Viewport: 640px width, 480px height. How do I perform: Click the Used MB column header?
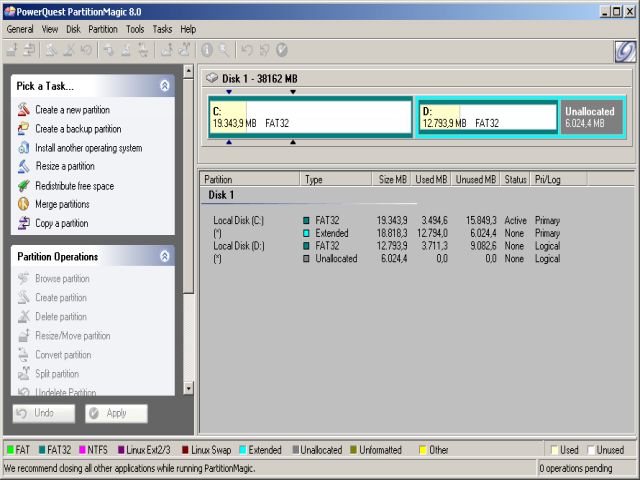[431, 179]
